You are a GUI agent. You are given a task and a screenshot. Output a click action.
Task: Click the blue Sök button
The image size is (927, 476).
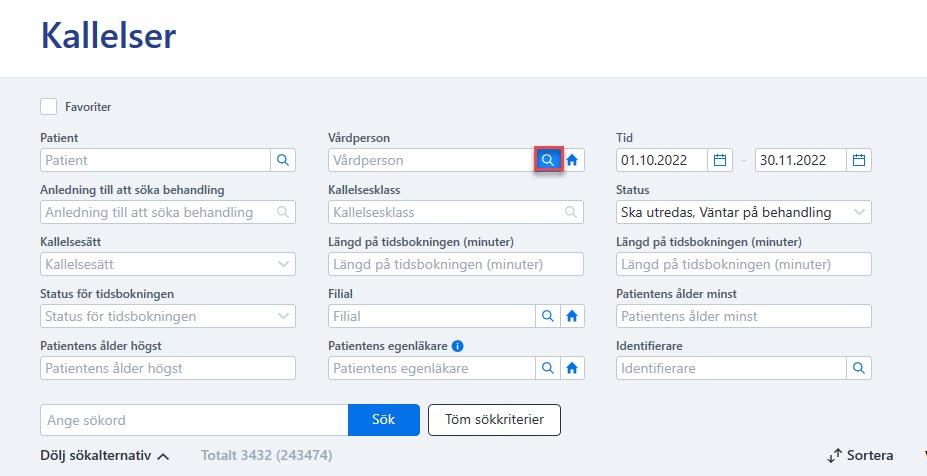pos(384,420)
